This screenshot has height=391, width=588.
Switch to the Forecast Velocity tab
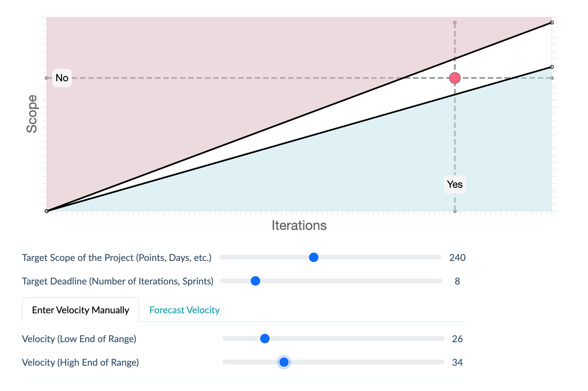coord(184,310)
